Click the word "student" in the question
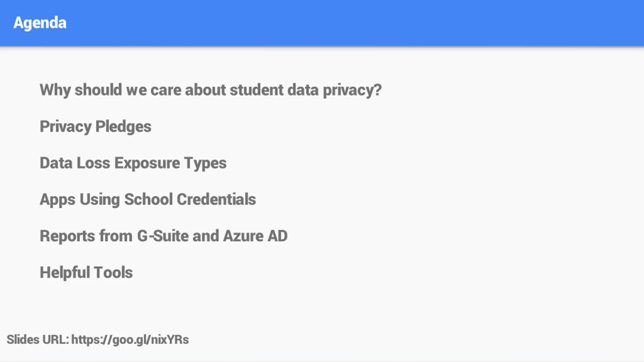Viewport: 644px width, 362px height. click(257, 90)
